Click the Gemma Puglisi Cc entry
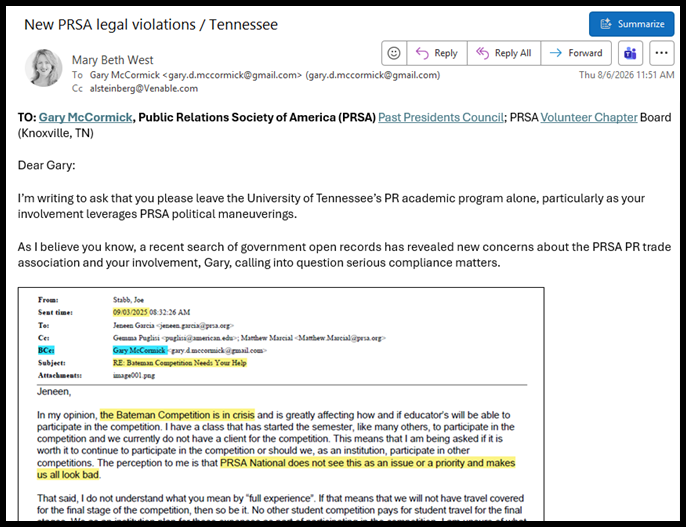Image resolution: width=686 pixels, height=527 pixels. click(x=175, y=338)
